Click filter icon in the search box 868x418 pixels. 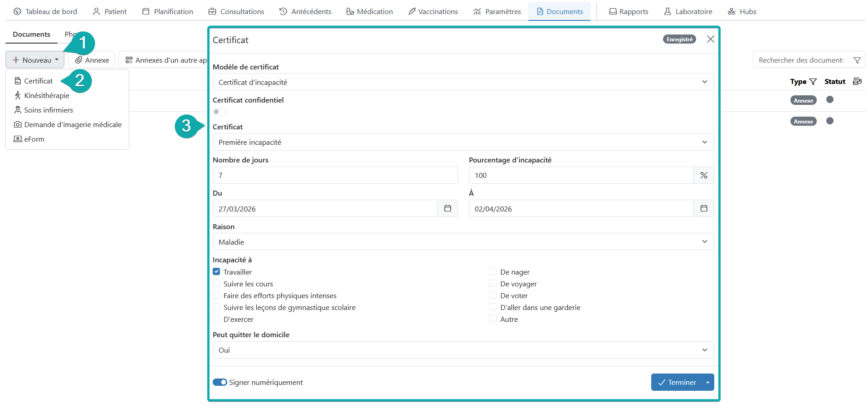[x=857, y=60]
